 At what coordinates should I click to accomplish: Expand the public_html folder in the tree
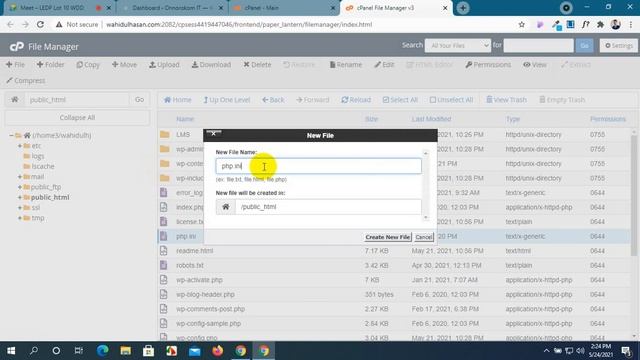(20, 197)
